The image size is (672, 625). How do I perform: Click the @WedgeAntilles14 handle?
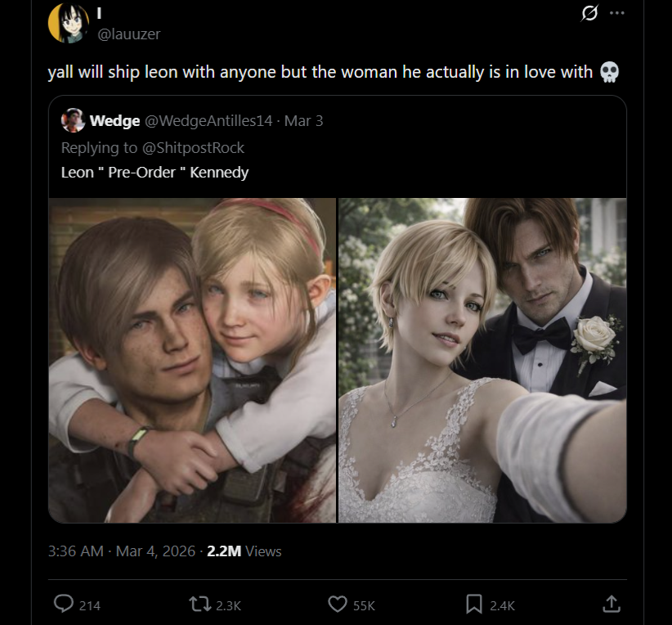pos(208,121)
